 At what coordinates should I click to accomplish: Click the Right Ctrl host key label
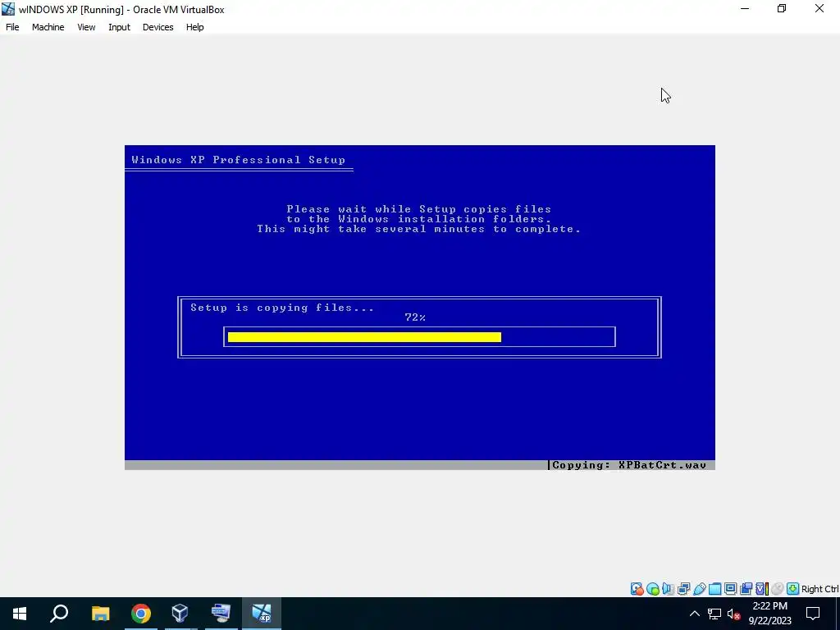tap(819, 589)
